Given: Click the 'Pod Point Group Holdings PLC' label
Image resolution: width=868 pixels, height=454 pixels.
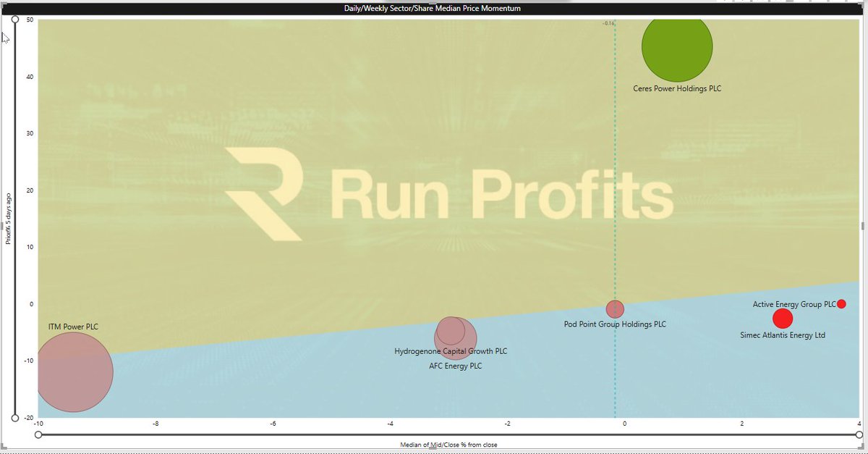Looking at the screenshot, I should pos(615,324).
